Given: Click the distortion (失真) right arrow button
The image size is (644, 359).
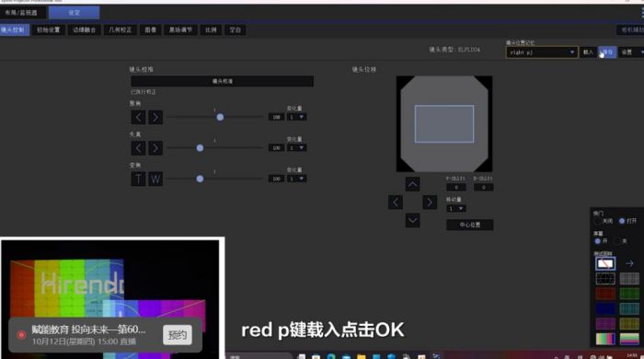Looking at the screenshot, I should [155, 148].
